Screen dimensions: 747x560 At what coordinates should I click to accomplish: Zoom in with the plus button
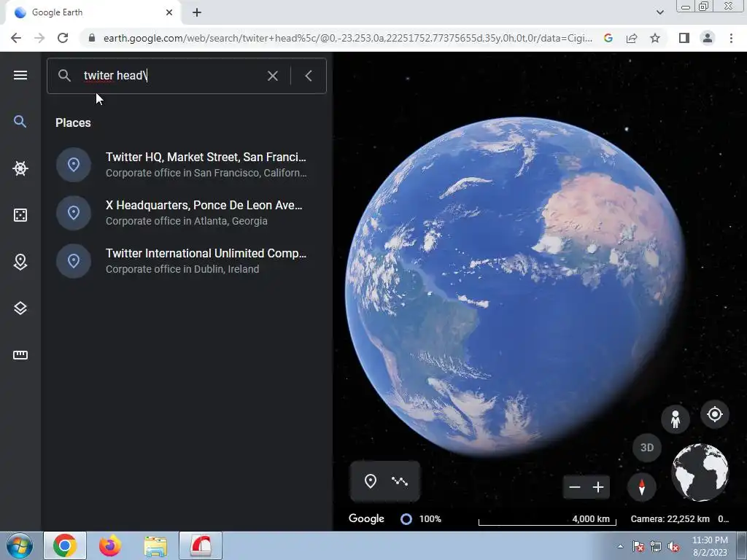598,487
